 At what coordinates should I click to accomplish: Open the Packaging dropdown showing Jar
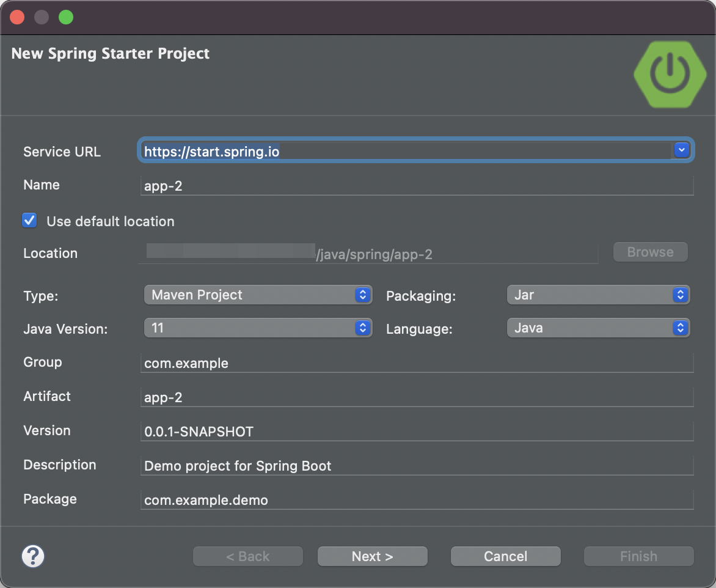(598, 295)
